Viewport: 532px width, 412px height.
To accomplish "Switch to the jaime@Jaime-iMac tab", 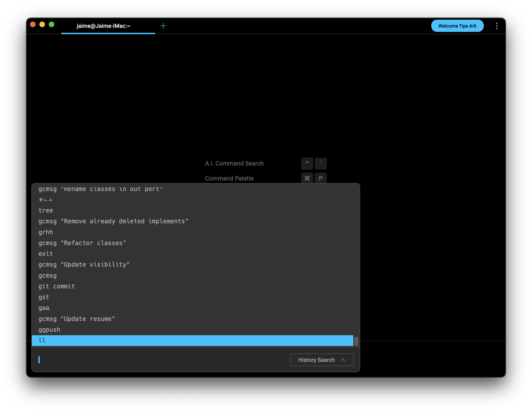I will coord(103,26).
